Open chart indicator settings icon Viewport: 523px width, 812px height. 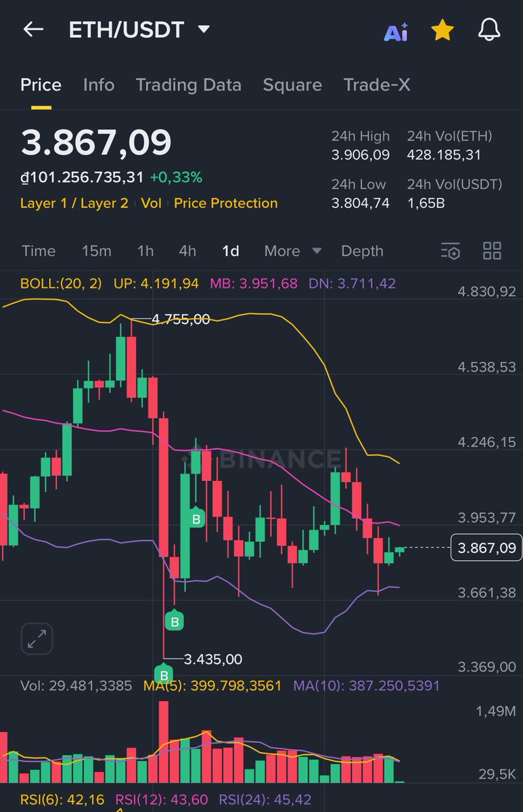pos(451,251)
